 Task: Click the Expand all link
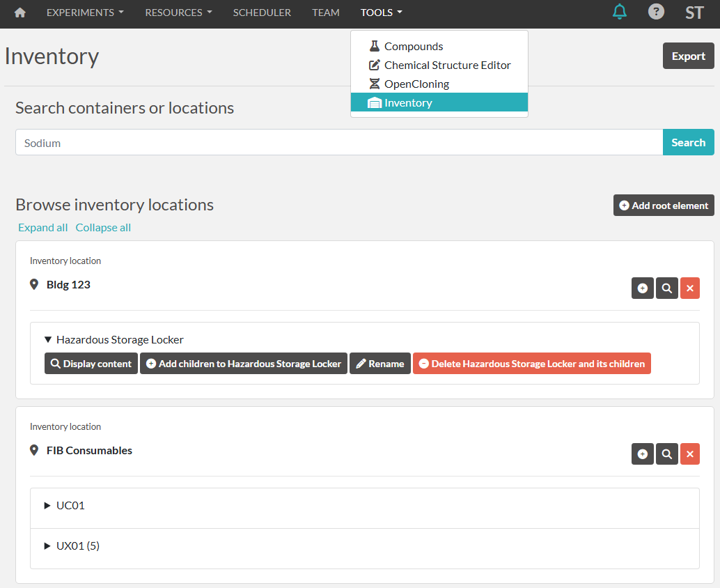(43, 228)
